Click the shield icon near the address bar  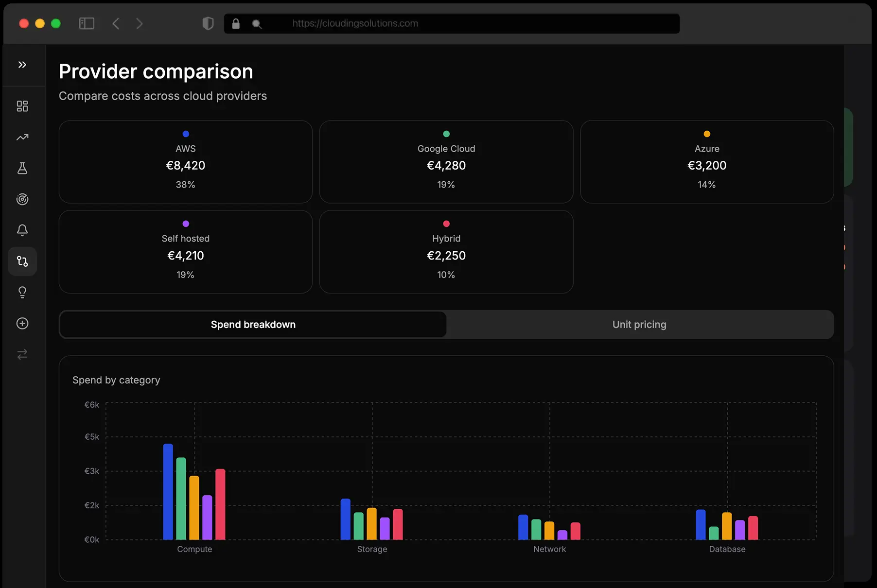tap(208, 23)
